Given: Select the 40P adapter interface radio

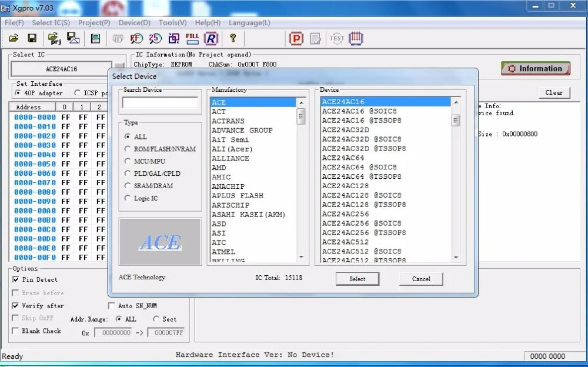Looking at the screenshot, I should pyautogui.click(x=18, y=93).
